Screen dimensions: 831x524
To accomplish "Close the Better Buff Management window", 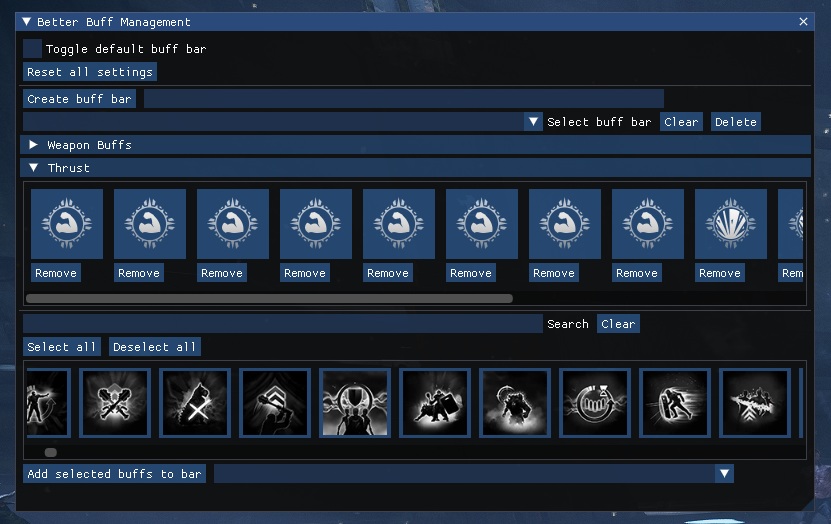I will [803, 22].
